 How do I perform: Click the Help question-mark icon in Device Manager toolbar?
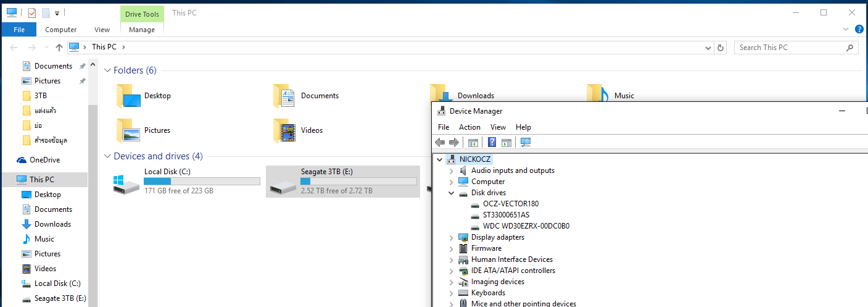tap(492, 143)
